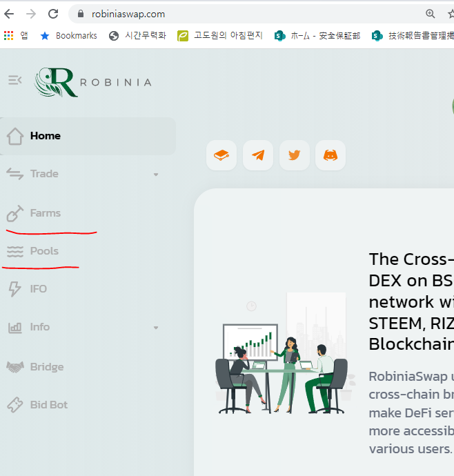
Task: Open the Telegram paper-plane button
Action: 258,155
